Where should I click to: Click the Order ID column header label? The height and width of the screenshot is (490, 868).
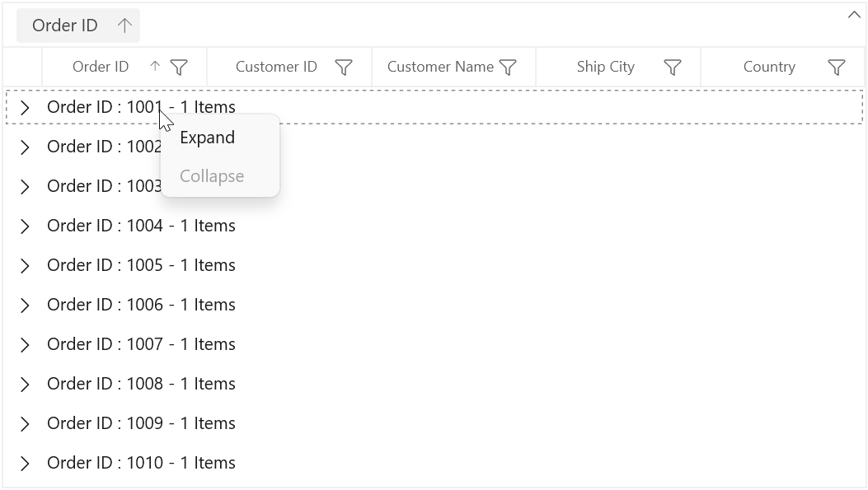click(x=101, y=67)
